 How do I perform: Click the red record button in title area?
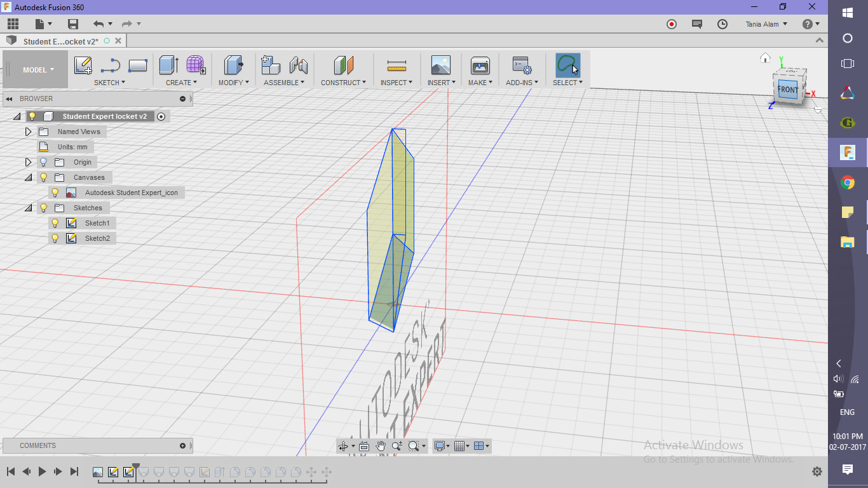click(672, 24)
